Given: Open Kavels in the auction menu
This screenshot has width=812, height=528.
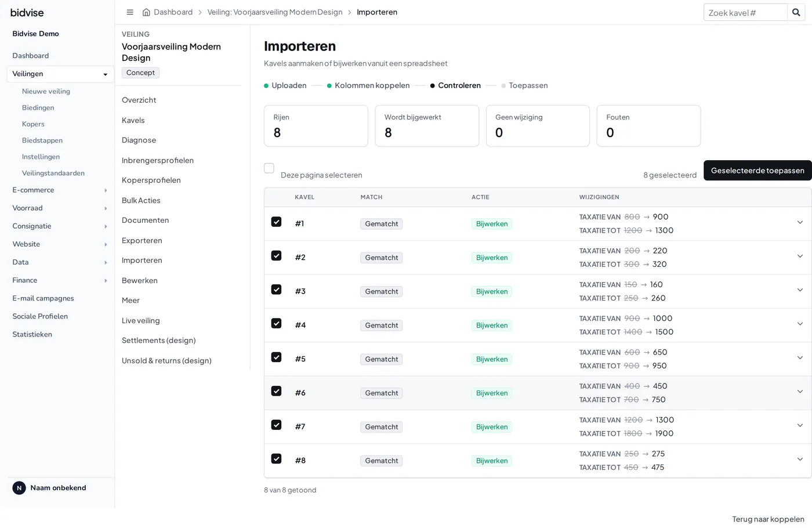Looking at the screenshot, I should point(133,120).
